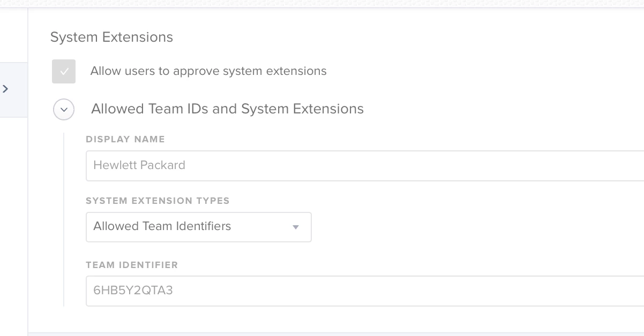Click the checkmark icon inside the gray checkbox

coord(64,71)
